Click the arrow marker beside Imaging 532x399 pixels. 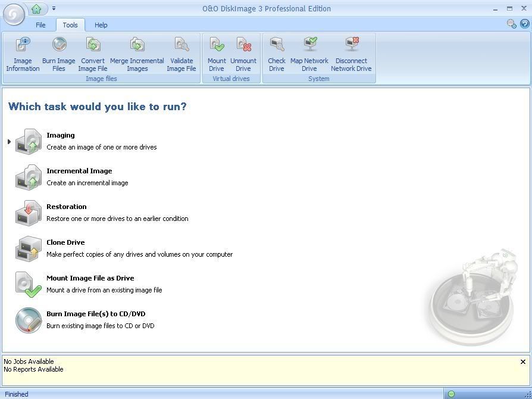point(9,142)
